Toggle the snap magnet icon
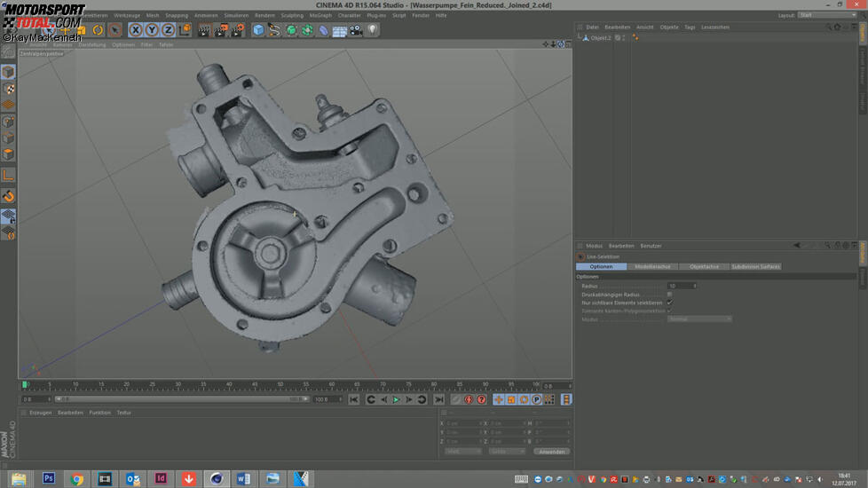Screen dimensions: 868x488 point(8,196)
